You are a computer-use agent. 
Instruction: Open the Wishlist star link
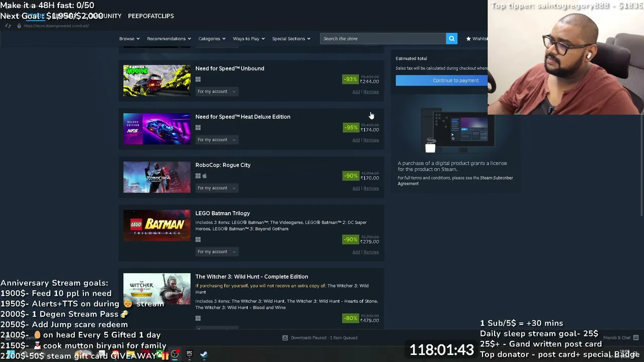(x=477, y=39)
